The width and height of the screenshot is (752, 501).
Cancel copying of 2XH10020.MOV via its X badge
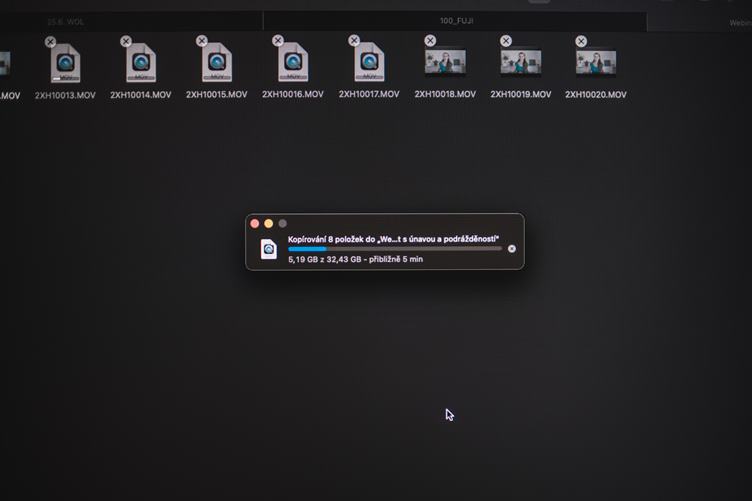581,41
